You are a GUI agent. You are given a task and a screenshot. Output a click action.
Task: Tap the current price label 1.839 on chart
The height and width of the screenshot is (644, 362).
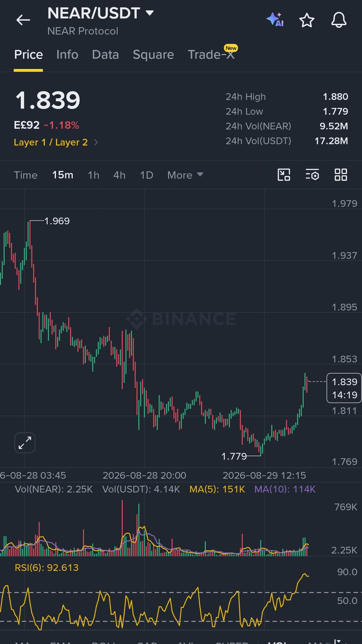tap(344, 388)
